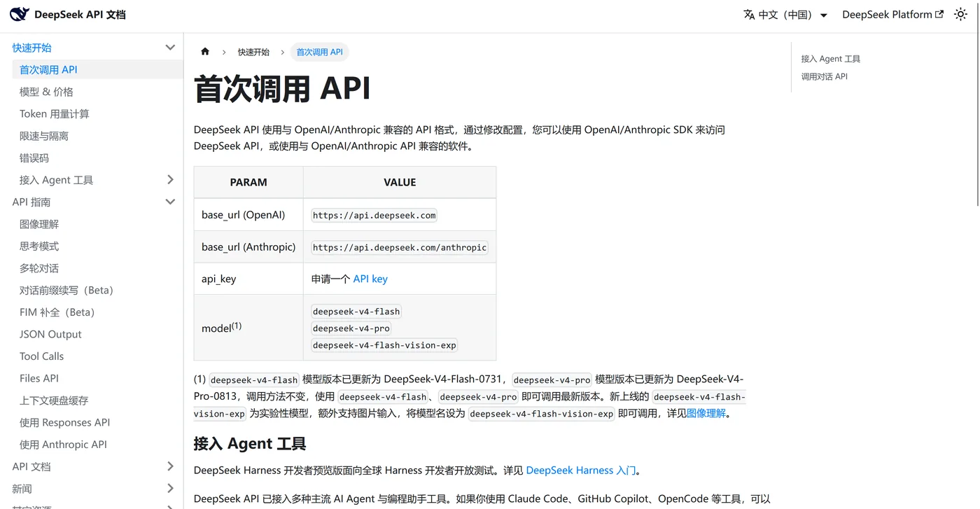980x509 pixels.
Task: Open Files API in sidebar
Action: click(x=39, y=378)
